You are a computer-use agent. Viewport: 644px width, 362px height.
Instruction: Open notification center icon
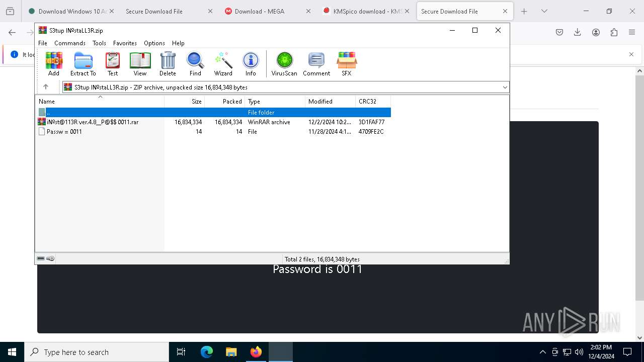pyautogui.click(x=627, y=352)
